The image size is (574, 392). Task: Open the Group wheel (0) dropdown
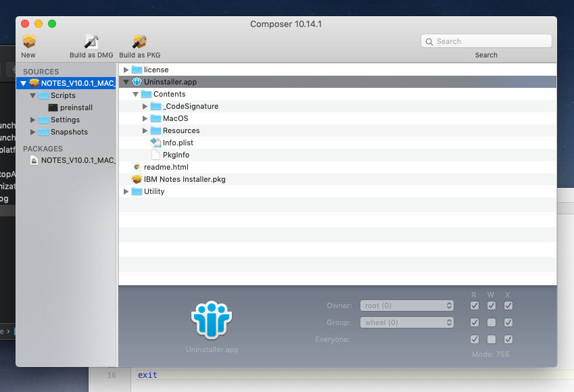[407, 322]
